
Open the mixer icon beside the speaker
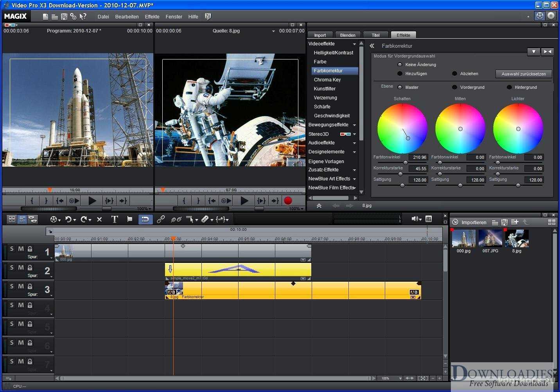pos(428,219)
